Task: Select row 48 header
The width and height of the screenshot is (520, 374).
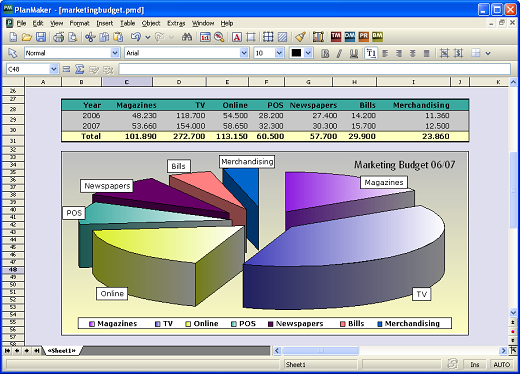Action: 13,270
